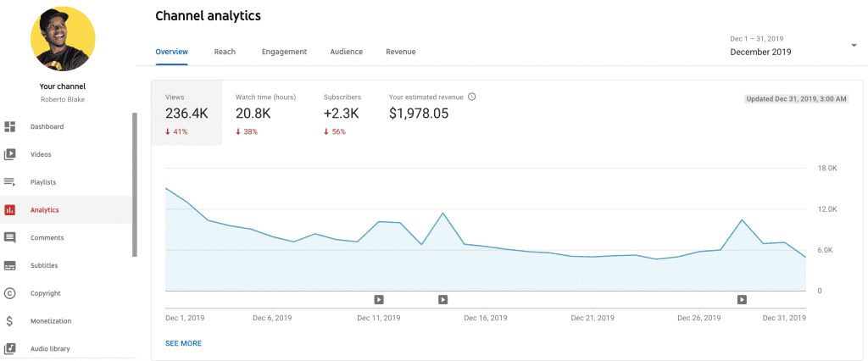Select the Audience tab
868x361 pixels.
[346, 52]
